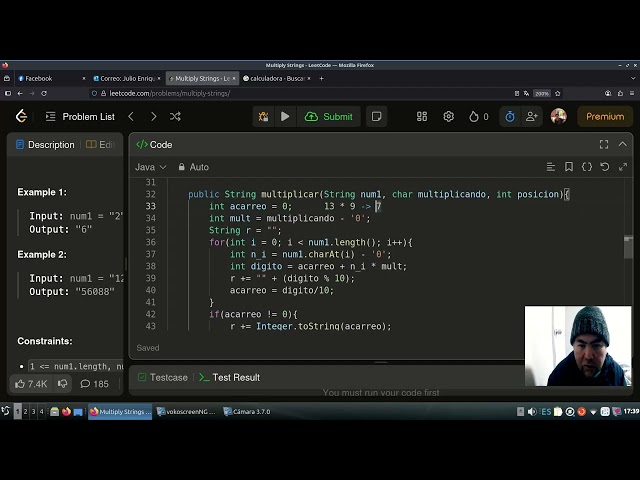Image resolution: width=640 pixels, height=480 pixels.
Task: Switch to the Description tab
Action: pos(45,145)
